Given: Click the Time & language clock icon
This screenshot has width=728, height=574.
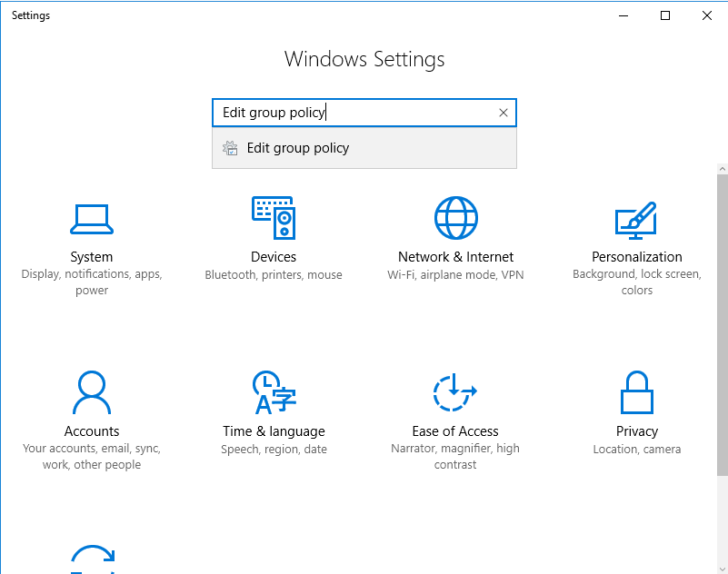Looking at the screenshot, I should click(x=274, y=392).
